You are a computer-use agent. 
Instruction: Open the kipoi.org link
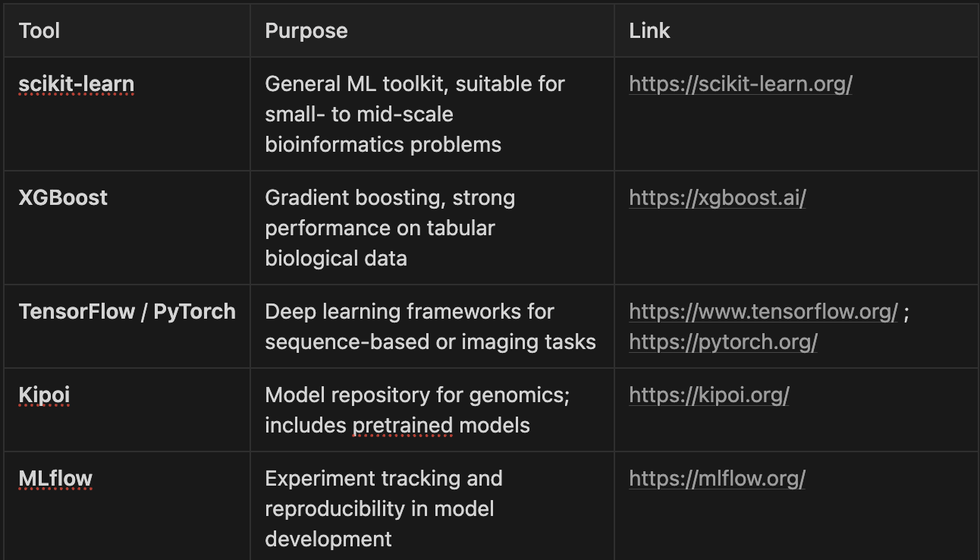[x=709, y=395]
